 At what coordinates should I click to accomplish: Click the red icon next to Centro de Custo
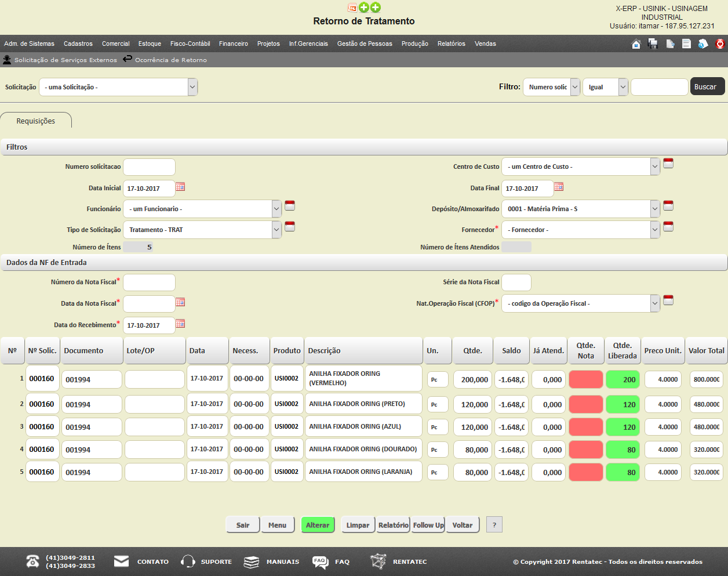point(668,164)
